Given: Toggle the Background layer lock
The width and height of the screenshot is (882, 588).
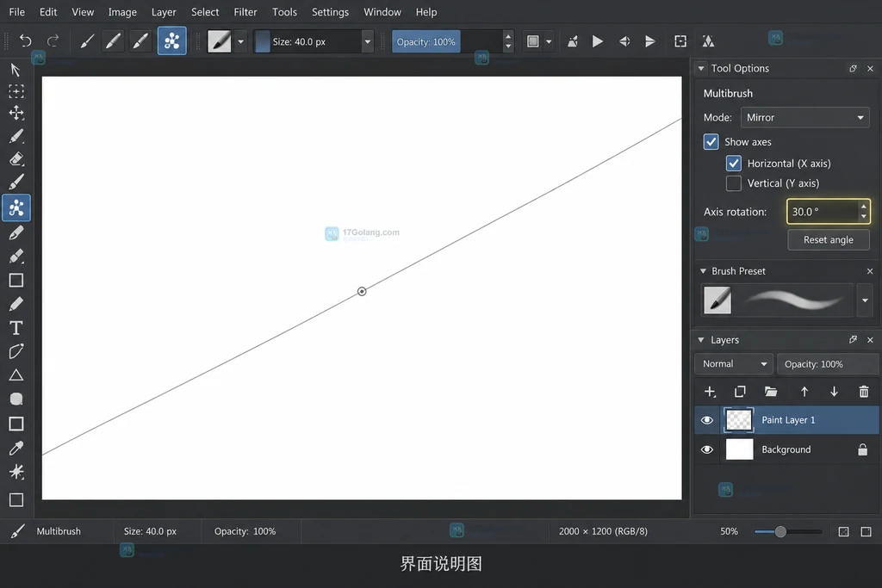Looking at the screenshot, I should coord(862,449).
